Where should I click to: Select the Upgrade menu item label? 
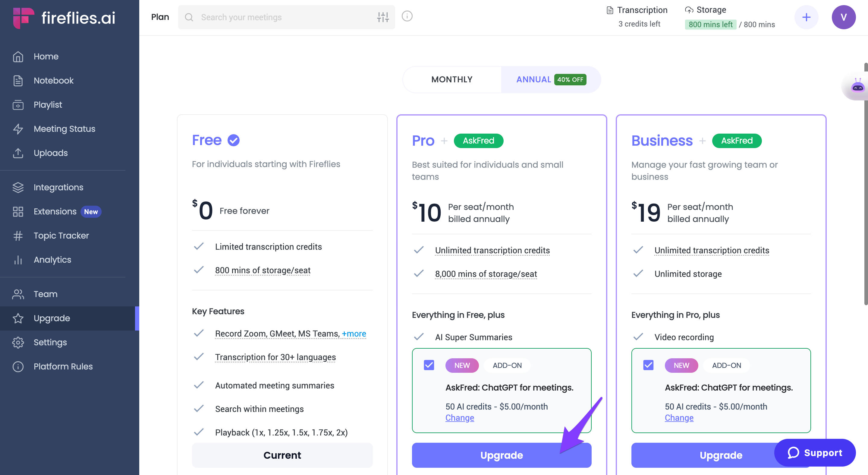click(52, 318)
